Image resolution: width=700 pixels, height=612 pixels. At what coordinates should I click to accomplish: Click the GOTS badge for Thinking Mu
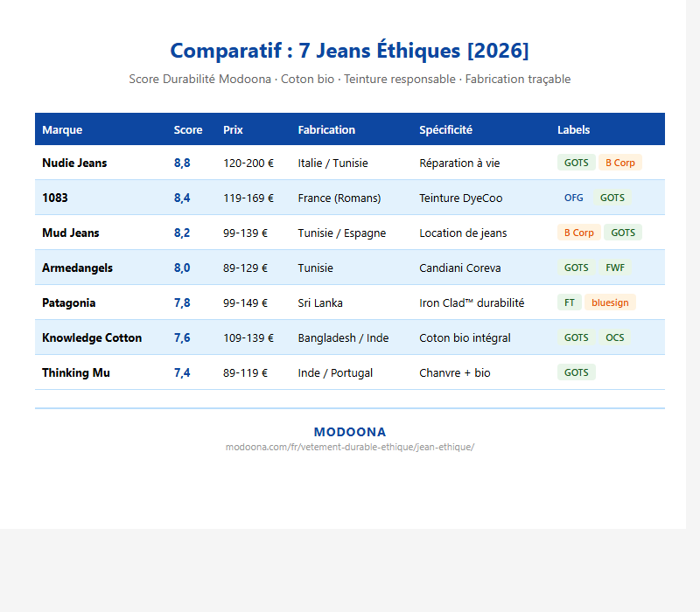[576, 372]
